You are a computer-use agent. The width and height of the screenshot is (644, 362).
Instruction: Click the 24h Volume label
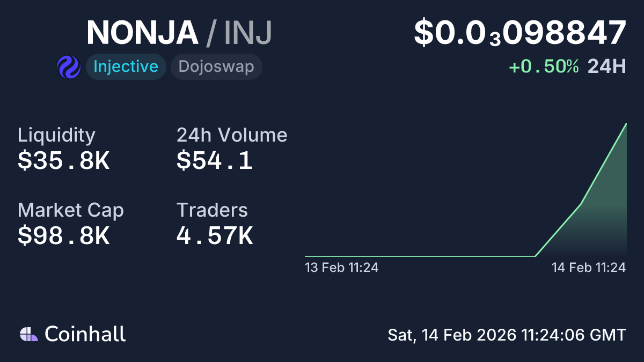(x=232, y=135)
